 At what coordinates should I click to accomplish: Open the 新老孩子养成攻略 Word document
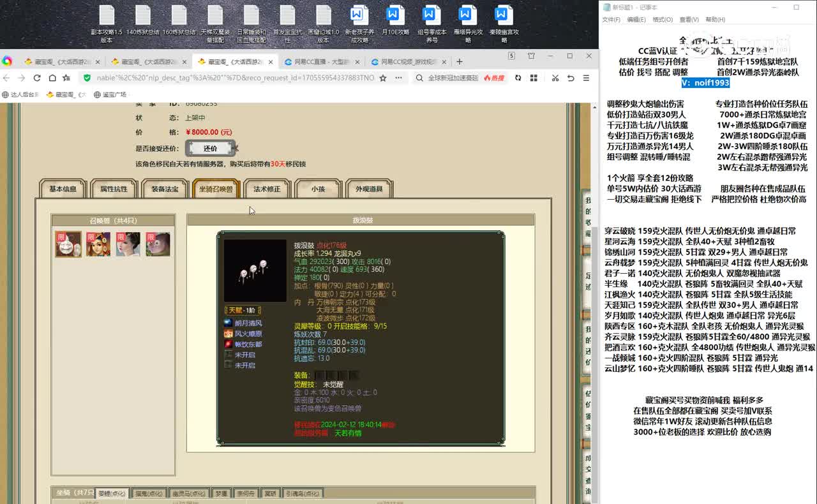click(x=359, y=24)
